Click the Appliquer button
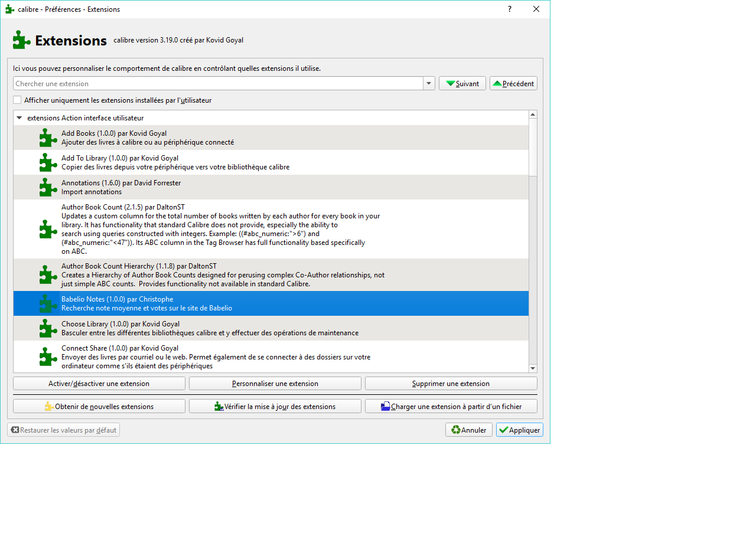The width and height of the screenshot is (756, 543). tap(520, 430)
